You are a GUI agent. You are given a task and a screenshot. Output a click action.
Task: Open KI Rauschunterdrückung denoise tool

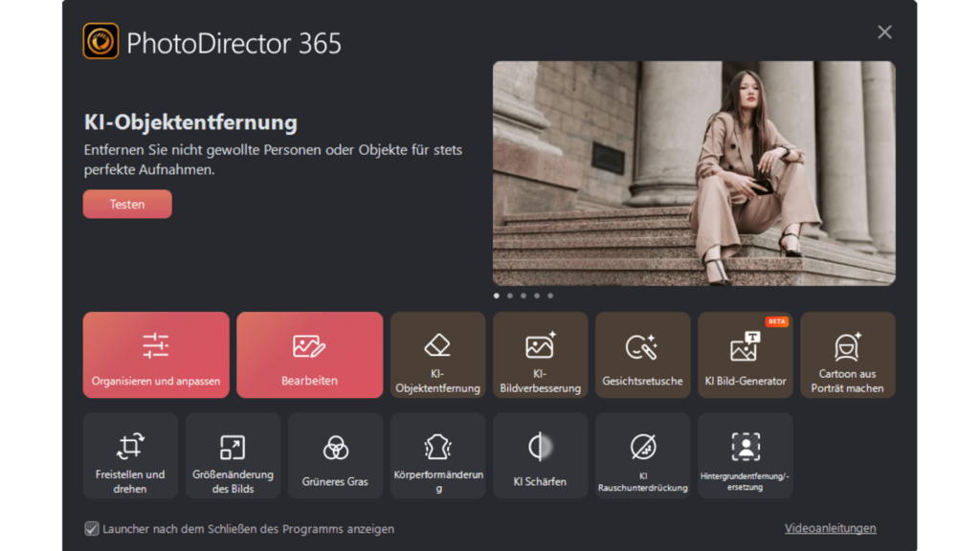[642, 455]
